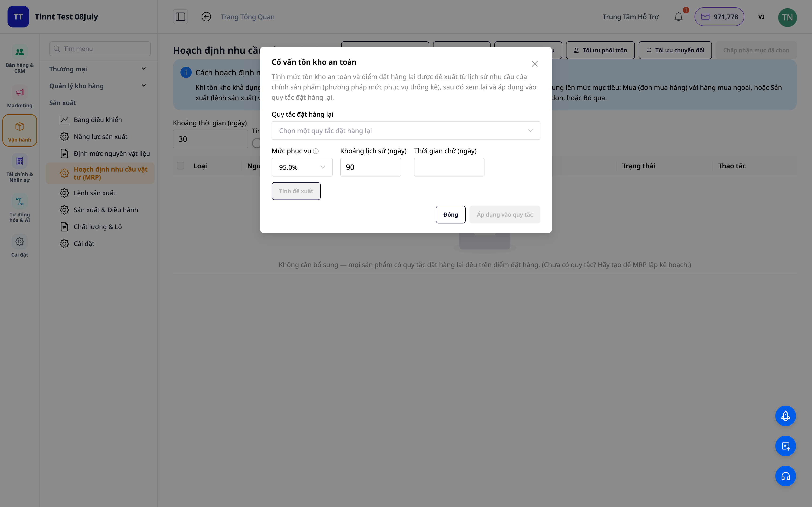
Task: Click the headset support floating button
Action: 785,476
